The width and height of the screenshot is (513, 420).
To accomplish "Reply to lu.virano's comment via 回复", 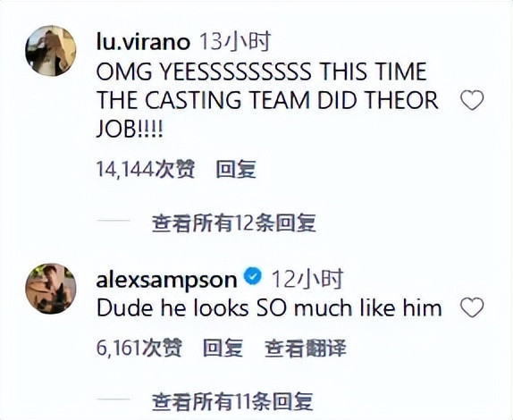I will pos(236,169).
